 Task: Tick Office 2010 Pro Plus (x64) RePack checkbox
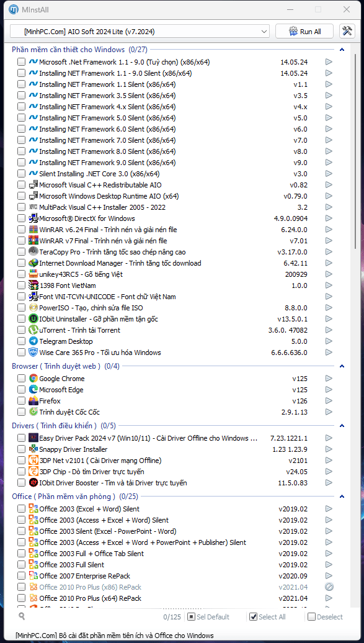pos(21,598)
